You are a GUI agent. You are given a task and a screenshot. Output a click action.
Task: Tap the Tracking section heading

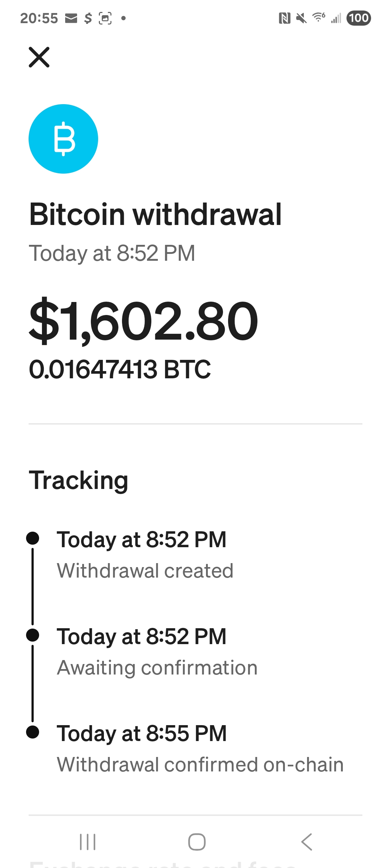tap(79, 480)
